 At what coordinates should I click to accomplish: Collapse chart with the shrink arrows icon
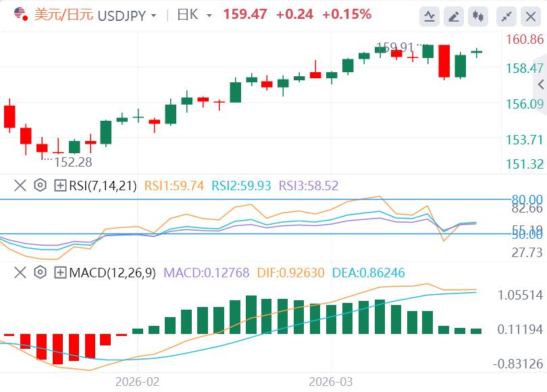point(505,16)
